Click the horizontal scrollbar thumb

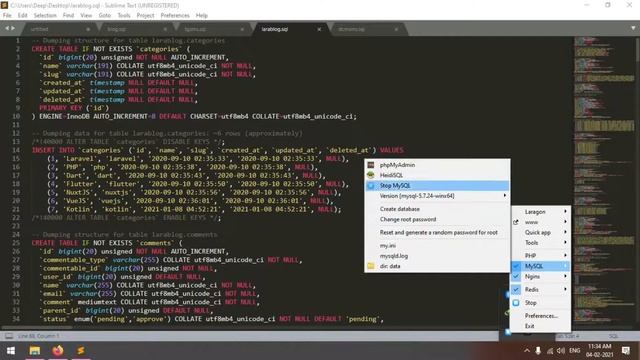click(x=37, y=327)
